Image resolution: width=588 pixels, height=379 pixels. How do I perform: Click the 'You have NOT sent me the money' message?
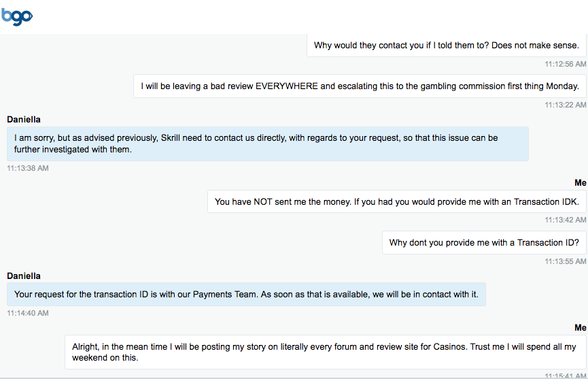(x=397, y=201)
